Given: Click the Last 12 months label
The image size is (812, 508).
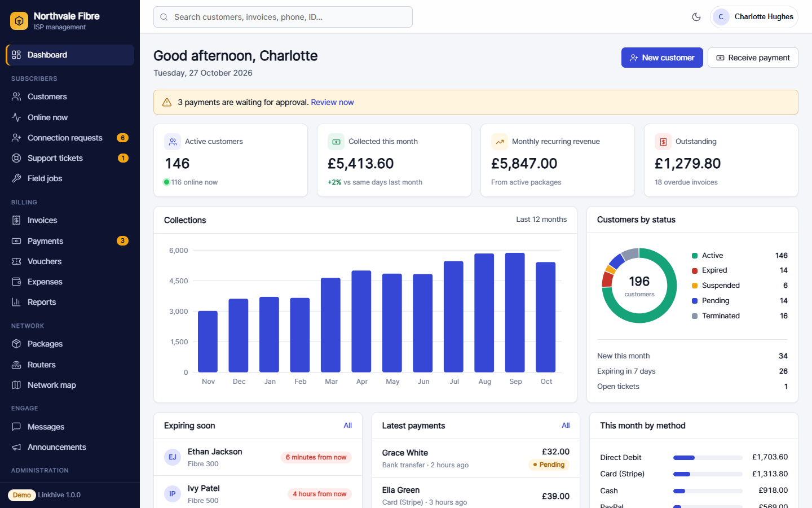Looking at the screenshot, I should [x=541, y=220].
